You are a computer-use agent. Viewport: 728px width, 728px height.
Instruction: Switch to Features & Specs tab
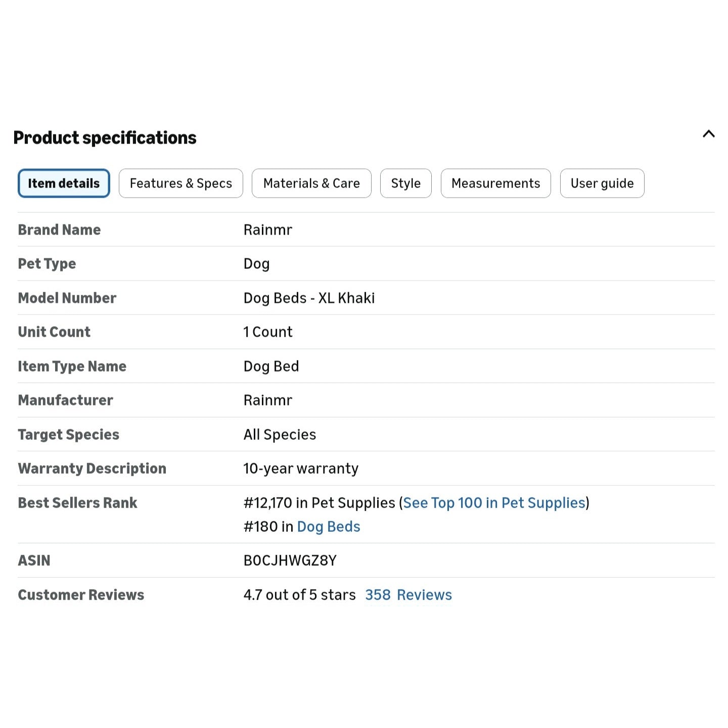point(181,183)
